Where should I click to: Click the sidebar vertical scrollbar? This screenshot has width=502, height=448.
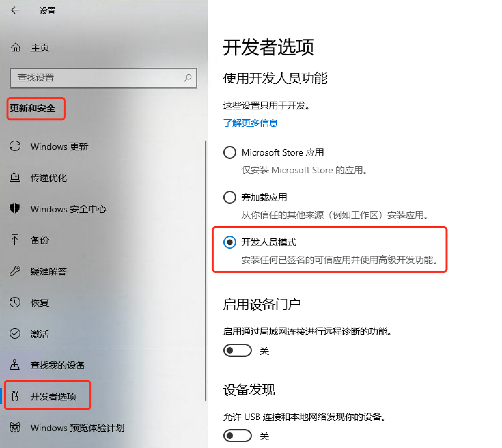click(206, 271)
